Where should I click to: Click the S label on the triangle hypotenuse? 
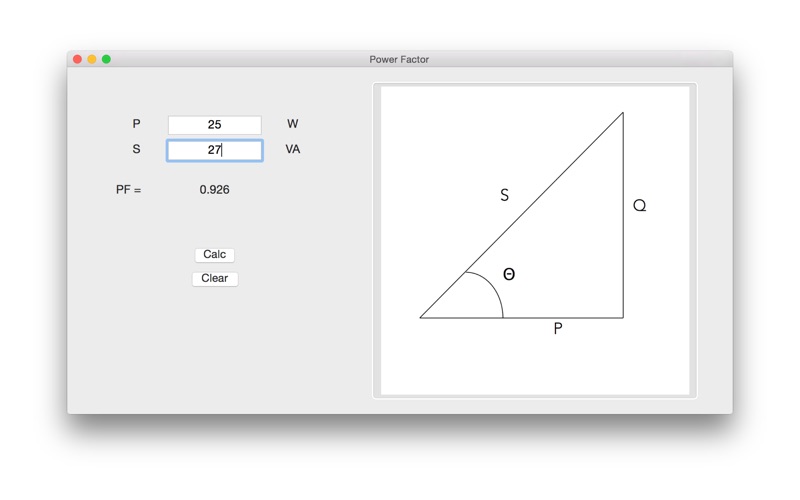[505, 195]
